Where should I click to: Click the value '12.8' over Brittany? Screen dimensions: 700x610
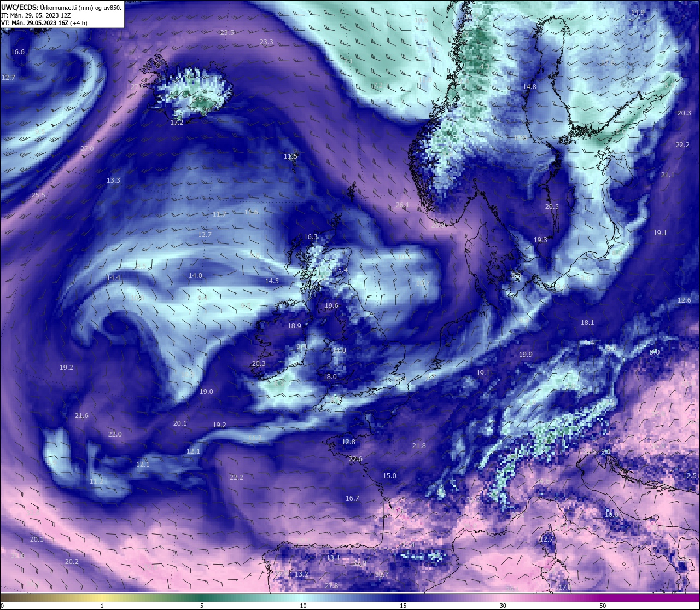pyautogui.click(x=348, y=442)
